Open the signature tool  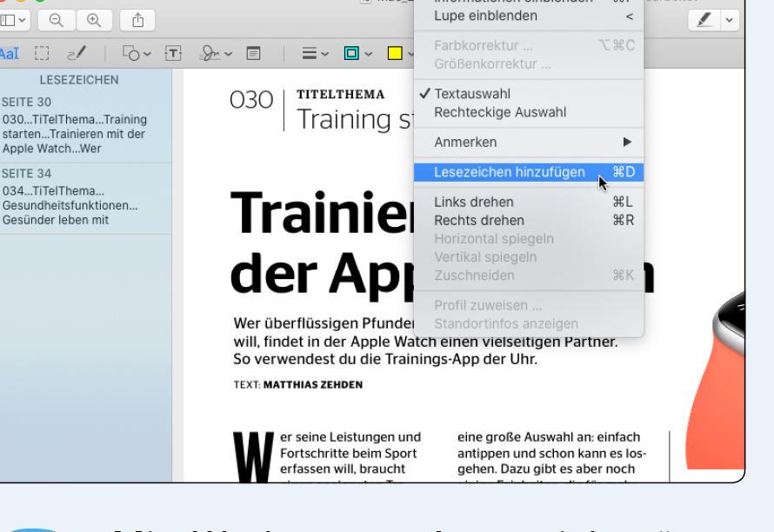pyautogui.click(x=210, y=53)
